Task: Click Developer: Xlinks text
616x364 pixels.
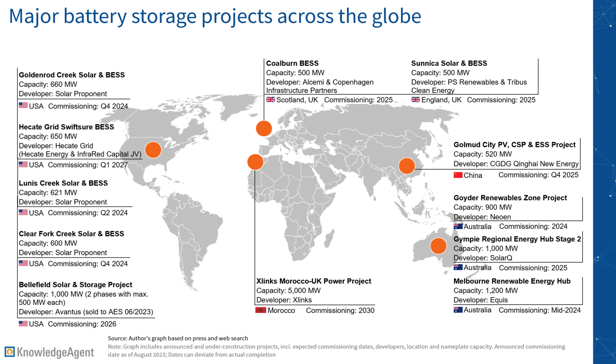Action: pyautogui.click(x=284, y=300)
